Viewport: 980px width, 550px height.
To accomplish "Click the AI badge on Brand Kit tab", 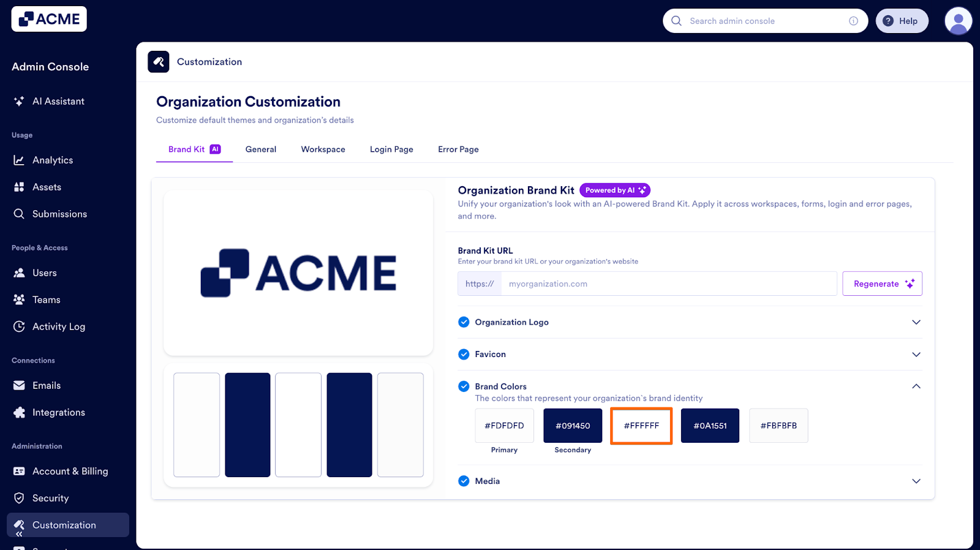I will [x=215, y=149].
